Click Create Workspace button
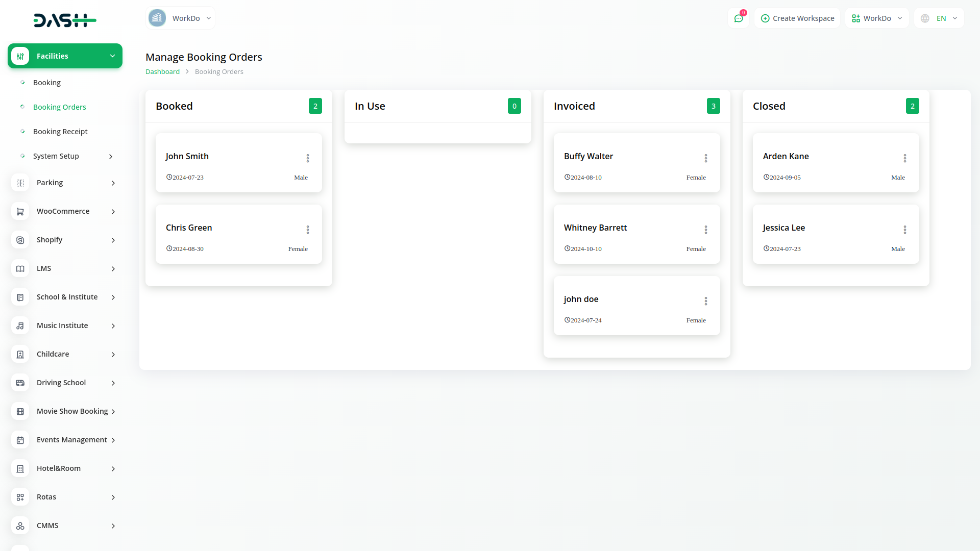Screen dimensions: 980x551 tap(797, 18)
